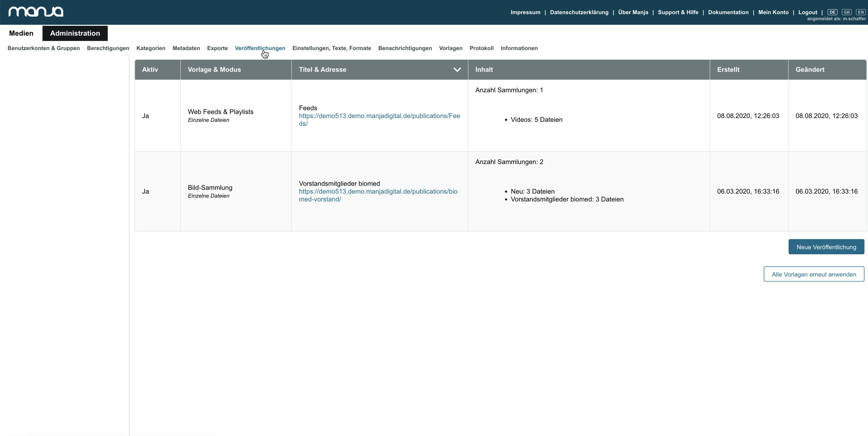Viewport: 868px width, 436px height.
Task: Toggle sort arrow in Titel & Adresse column
Action: [457, 70]
